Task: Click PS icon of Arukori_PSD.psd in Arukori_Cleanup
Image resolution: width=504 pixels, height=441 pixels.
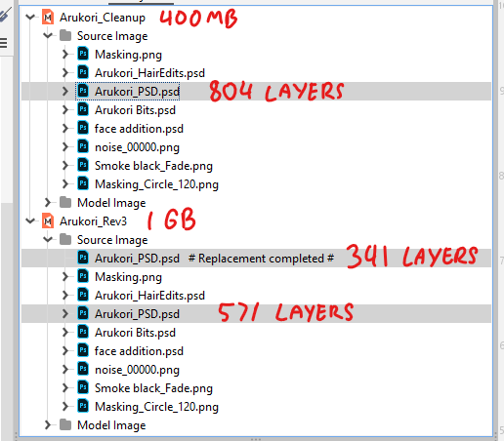Action: 83,91
